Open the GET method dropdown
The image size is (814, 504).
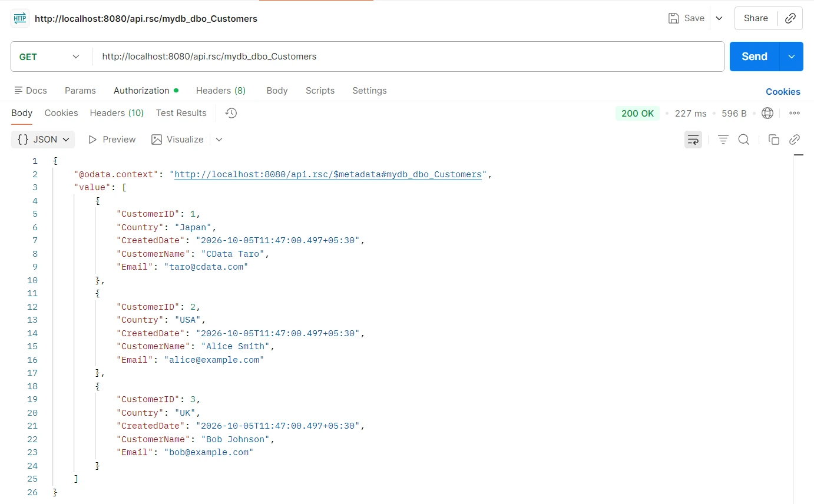[x=51, y=57]
